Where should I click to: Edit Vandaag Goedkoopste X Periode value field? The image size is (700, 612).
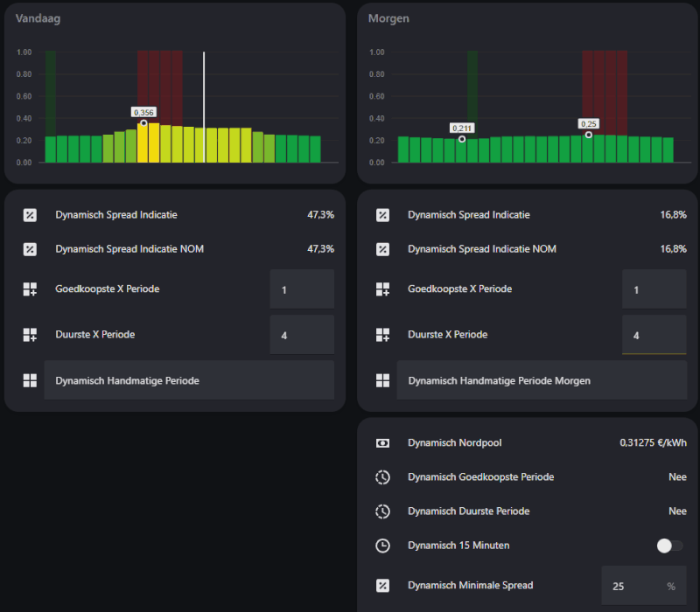pyautogui.click(x=302, y=289)
